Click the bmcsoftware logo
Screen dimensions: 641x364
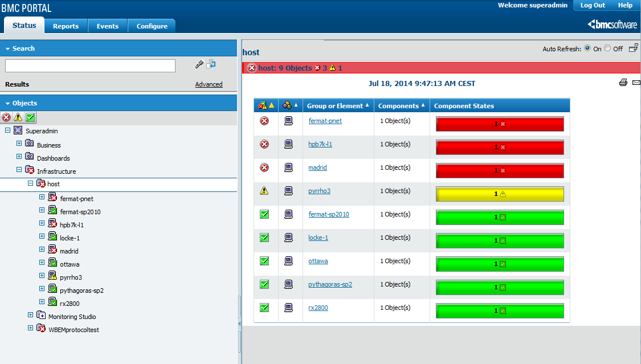tap(612, 24)
